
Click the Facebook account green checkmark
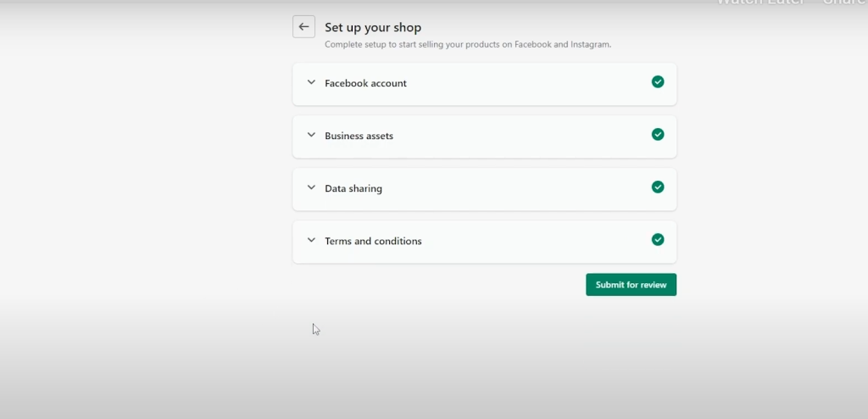pyautogui.click(x=658, y=82)
